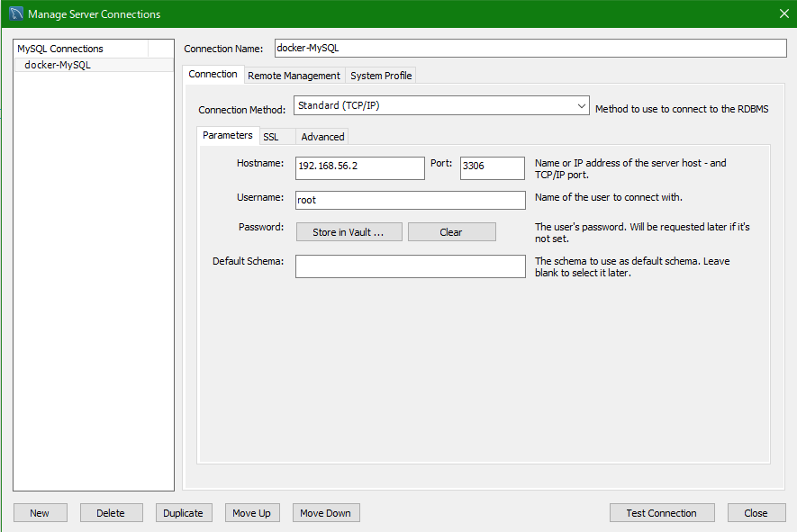The height and width of the screenshot is (532, 797).
Task: Open the Remote Management tab
Action: (294, 76)
